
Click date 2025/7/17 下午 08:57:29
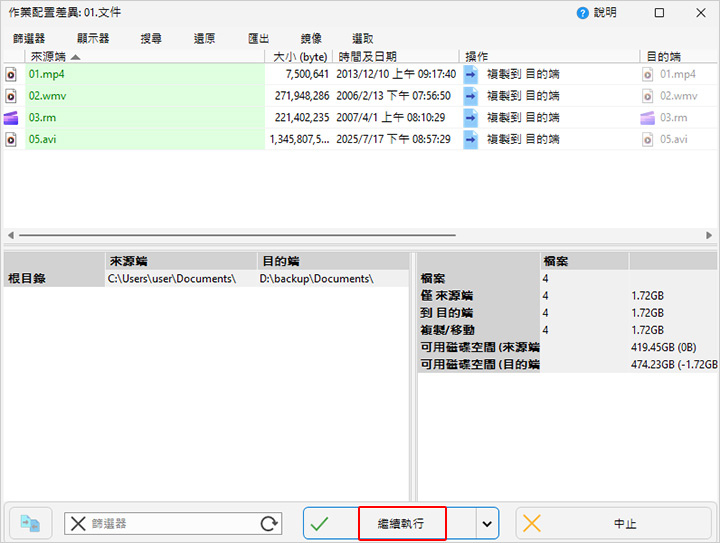(394, 140)
